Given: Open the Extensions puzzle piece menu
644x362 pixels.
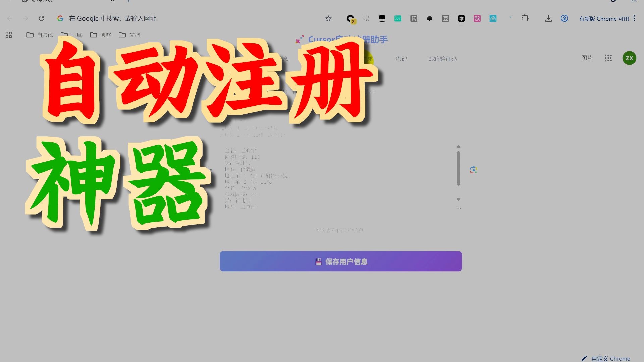Looking at the screenshot, I should (x=525, y=18).
